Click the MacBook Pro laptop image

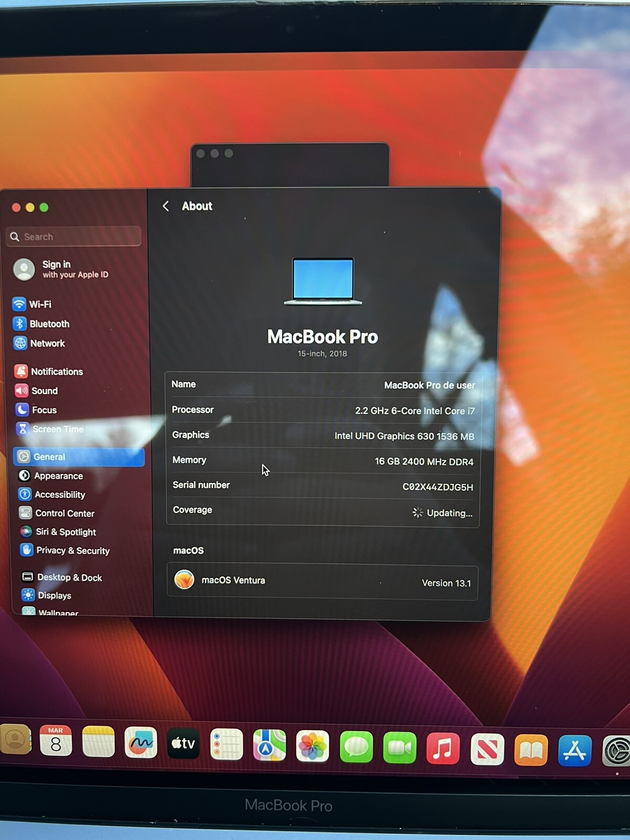323,281
